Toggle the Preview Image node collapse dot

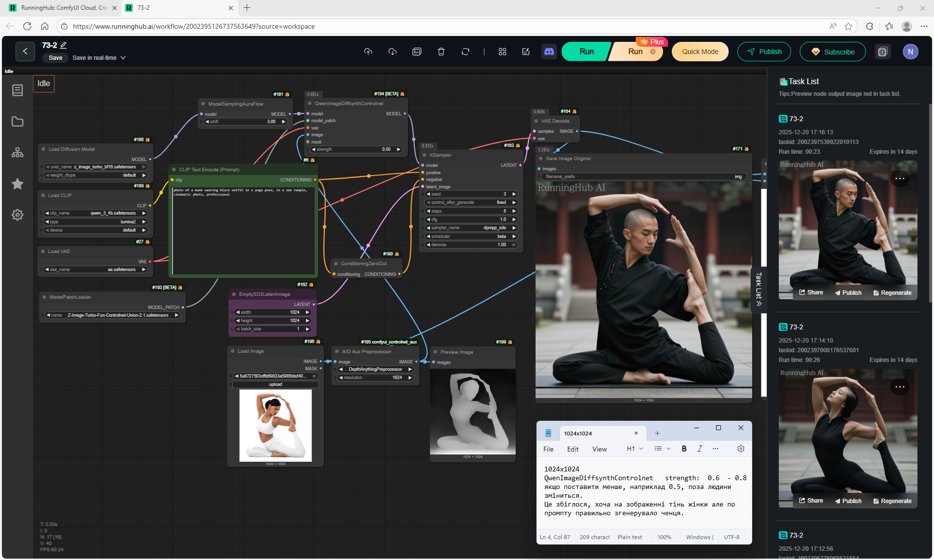coord(435,352)
